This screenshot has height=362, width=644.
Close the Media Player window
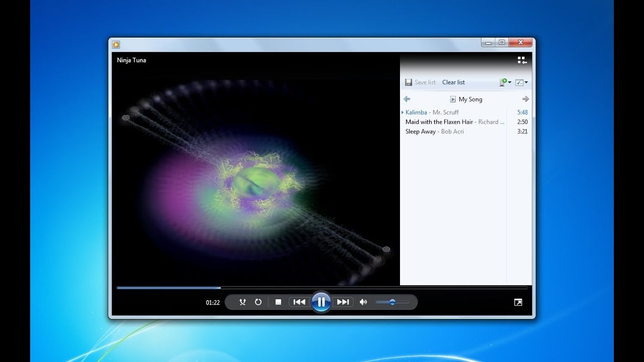click(521, 43)
